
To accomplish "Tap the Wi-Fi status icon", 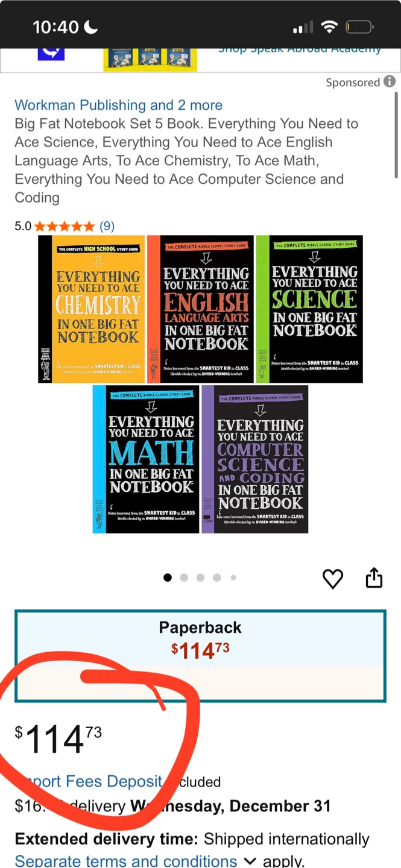I will 329,27.
